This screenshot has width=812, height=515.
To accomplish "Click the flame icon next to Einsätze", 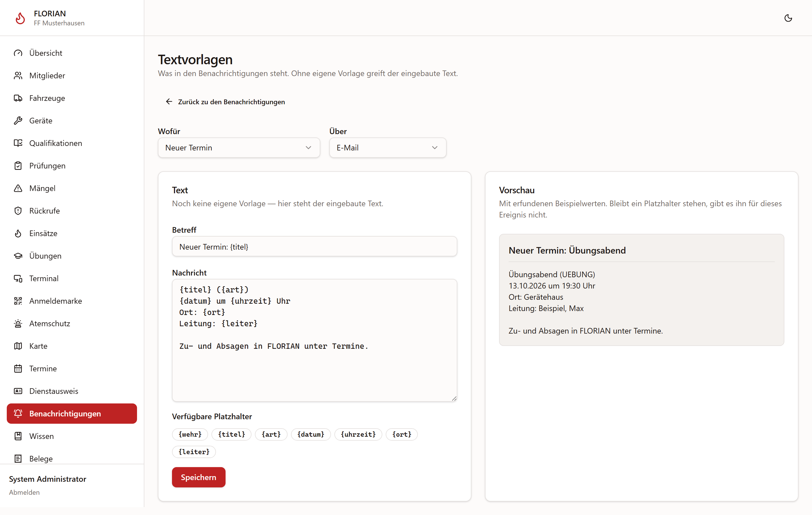I will [x=18, y=233].
